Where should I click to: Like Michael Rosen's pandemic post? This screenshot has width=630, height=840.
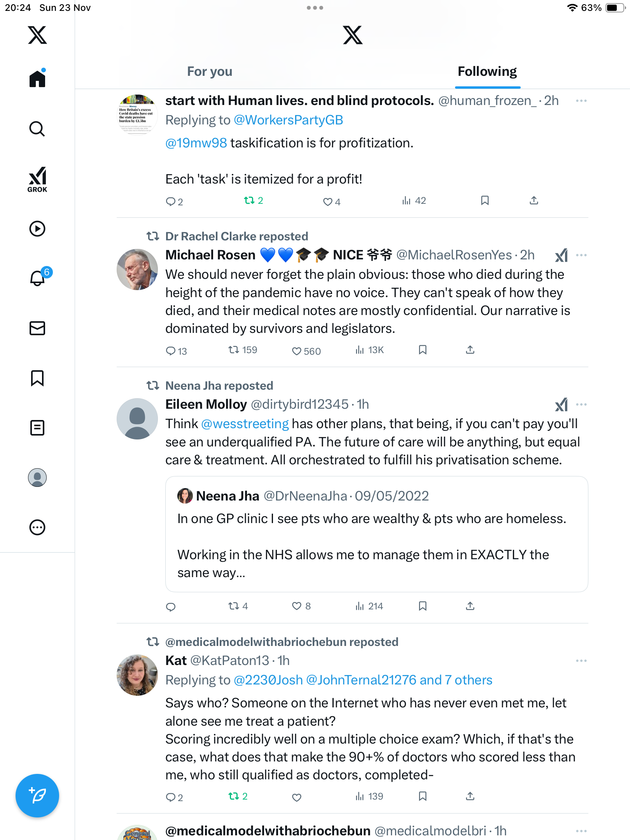point(297,351)
